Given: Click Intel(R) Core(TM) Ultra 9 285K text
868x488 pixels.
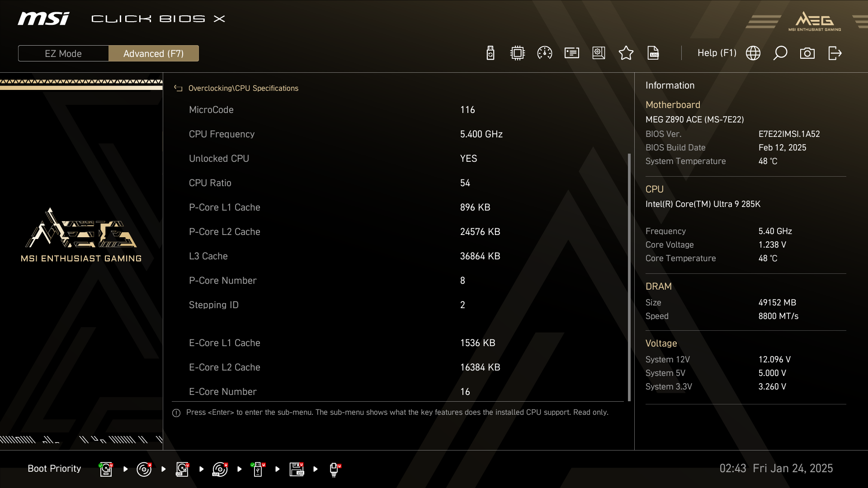Looking at the screenshot, I should click(x=703, y=204).
